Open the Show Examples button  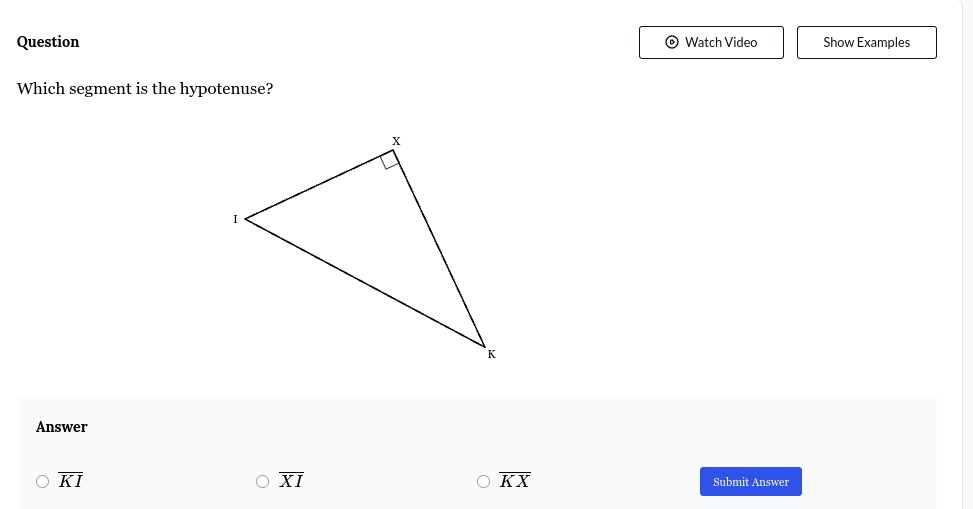tap(866, 42)
